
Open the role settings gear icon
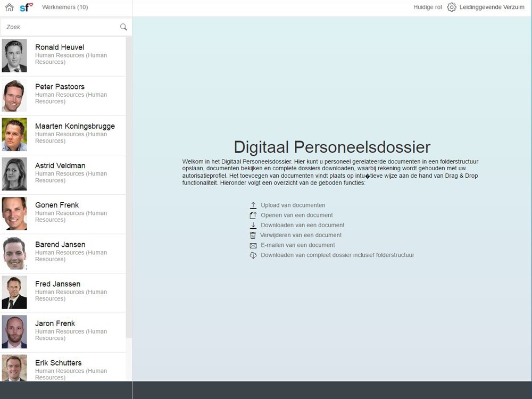(x=452, y=7)
